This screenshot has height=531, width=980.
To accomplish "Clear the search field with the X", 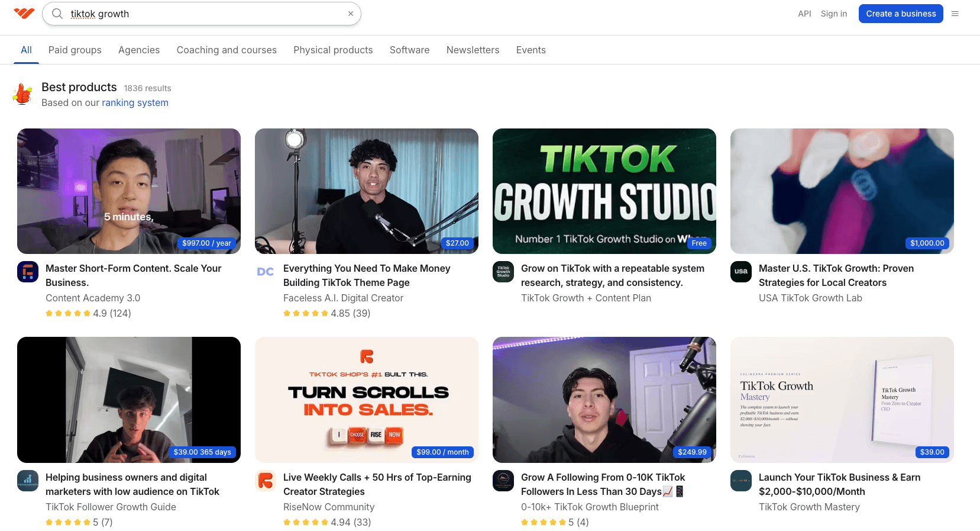I will coord(351,14).
